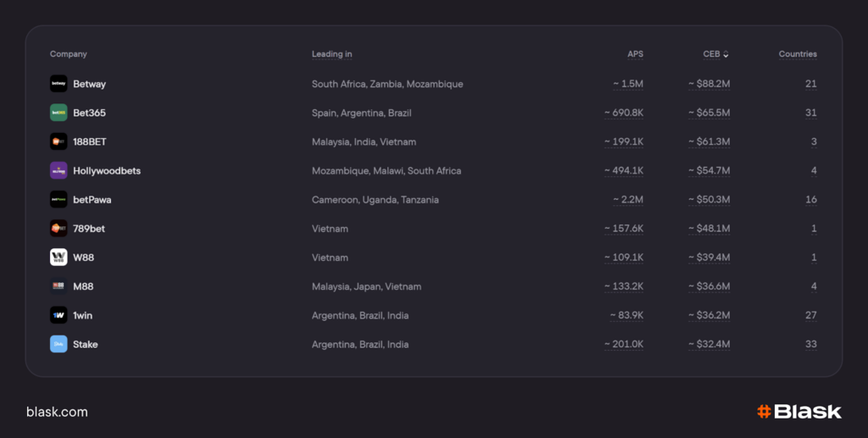Viewport: 868px width, 438px height.
Task: Click the Leading in column header
Action: point(331,54)
